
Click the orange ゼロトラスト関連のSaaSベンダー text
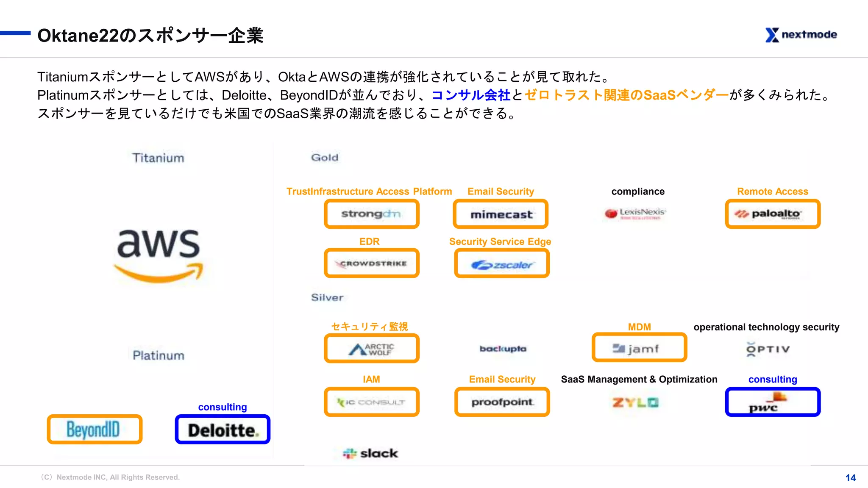click(627, 95)
